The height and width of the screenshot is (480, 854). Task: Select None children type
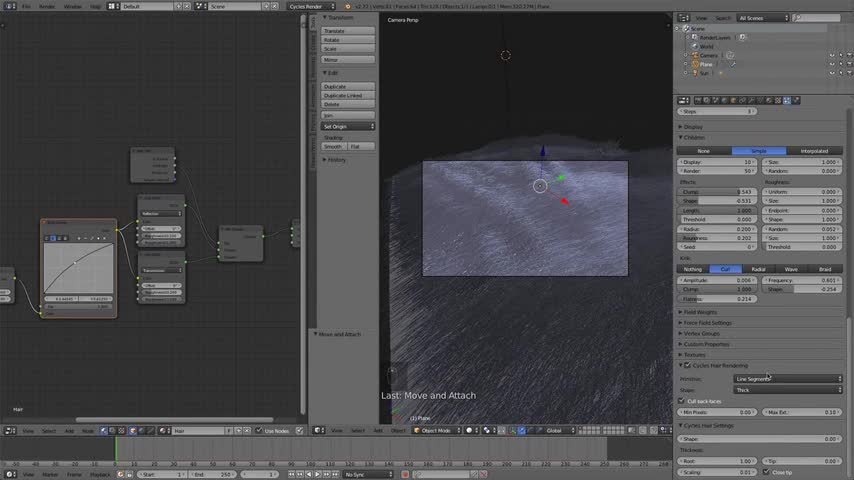704,150
